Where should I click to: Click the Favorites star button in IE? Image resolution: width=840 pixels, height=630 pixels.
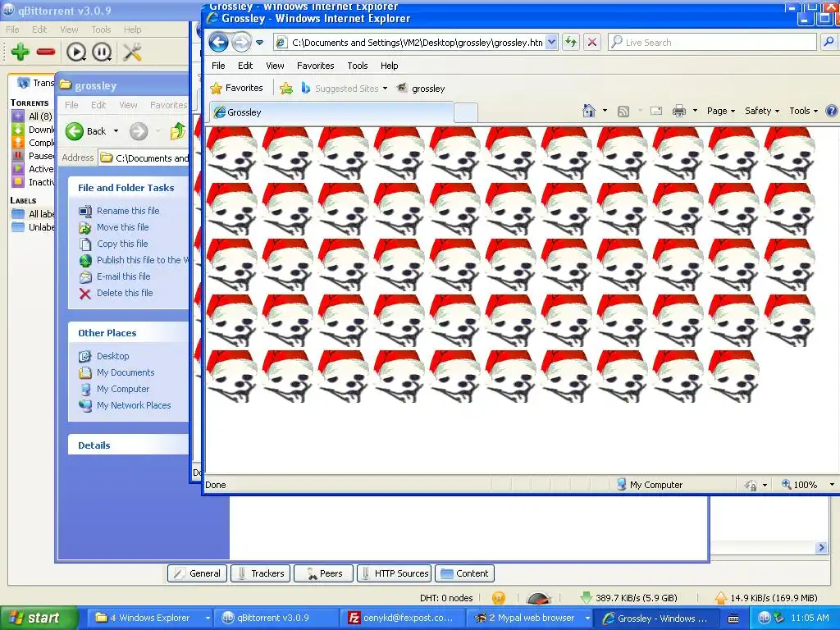pos(236,88)
